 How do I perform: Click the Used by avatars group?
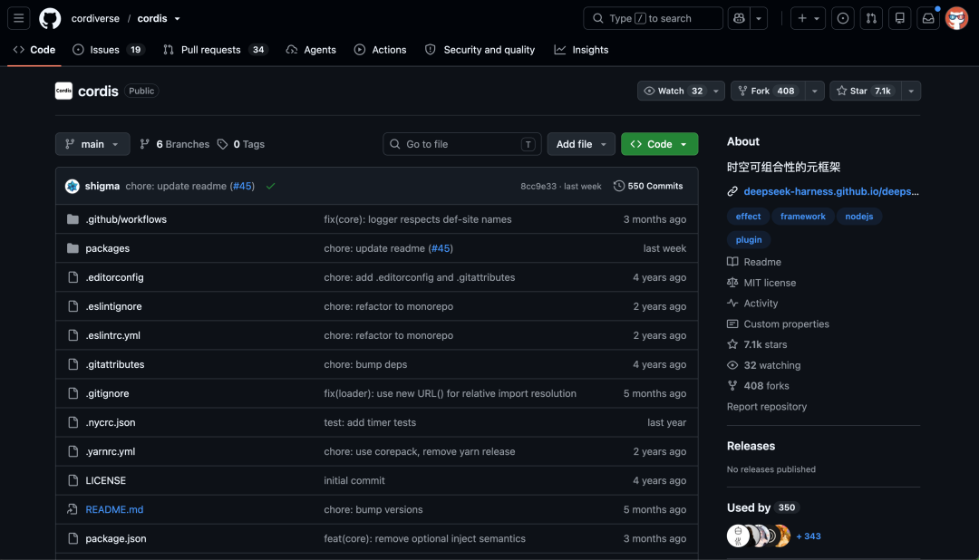coord(760,536)
